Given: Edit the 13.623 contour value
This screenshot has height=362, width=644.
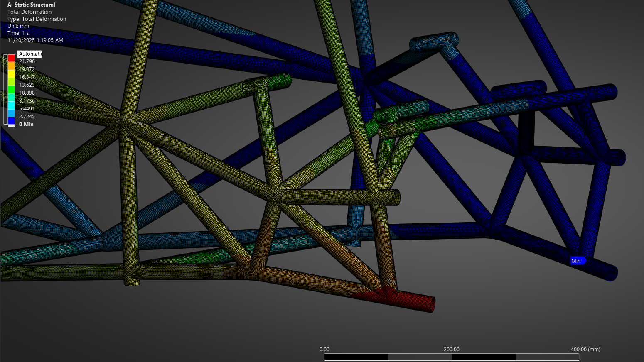Looking at the screenshot, I should pyautogui.click(x=26, y=85).
